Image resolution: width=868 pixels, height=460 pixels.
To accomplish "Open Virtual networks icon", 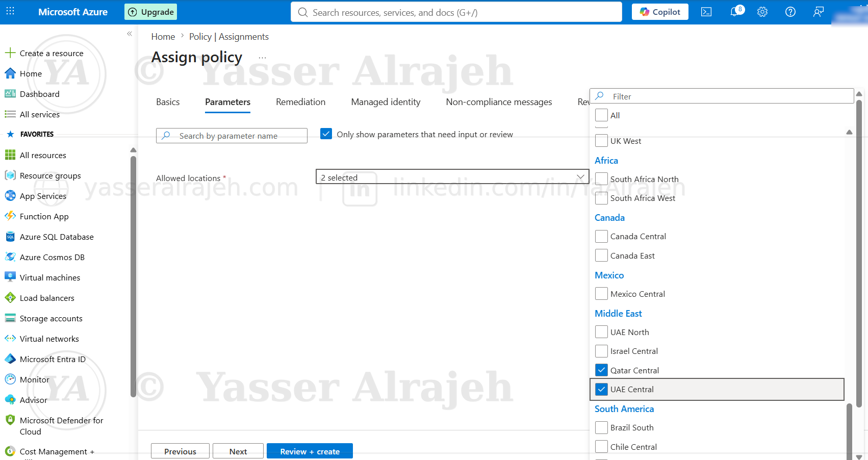I will (x=10, y=339).
